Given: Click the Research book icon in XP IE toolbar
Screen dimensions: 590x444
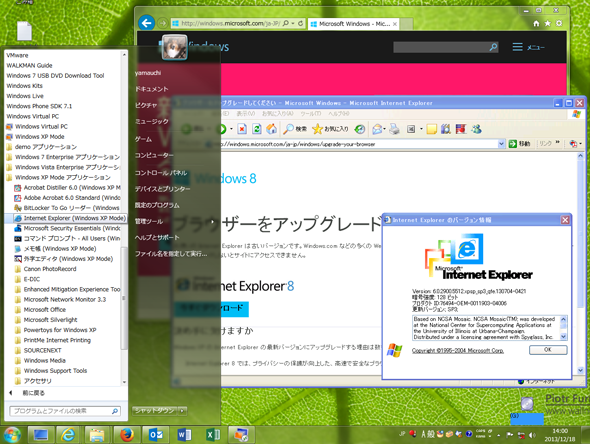Looking at the screenshot, I should (446, 129).
